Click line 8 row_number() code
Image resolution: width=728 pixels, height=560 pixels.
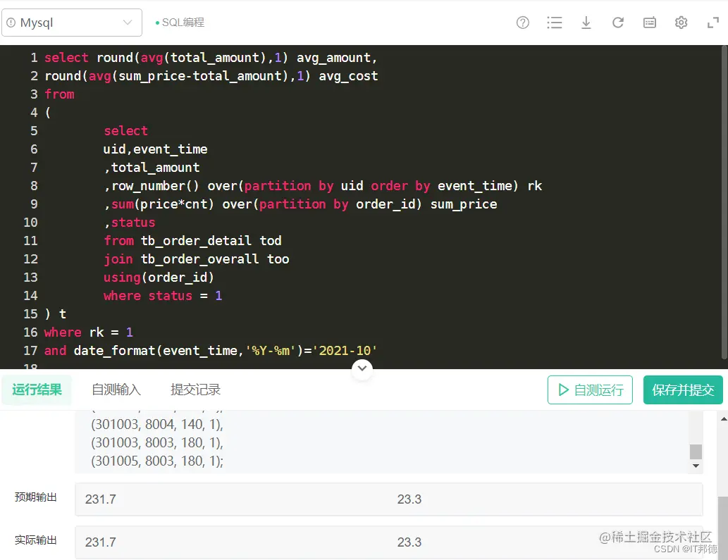pyautogui.click(x=155, y=186)
